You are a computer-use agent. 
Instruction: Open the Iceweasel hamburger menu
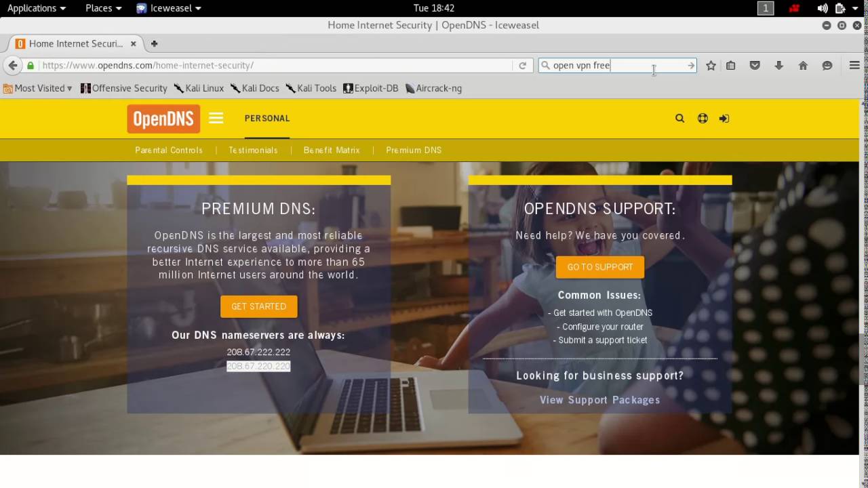coord(854,66)
